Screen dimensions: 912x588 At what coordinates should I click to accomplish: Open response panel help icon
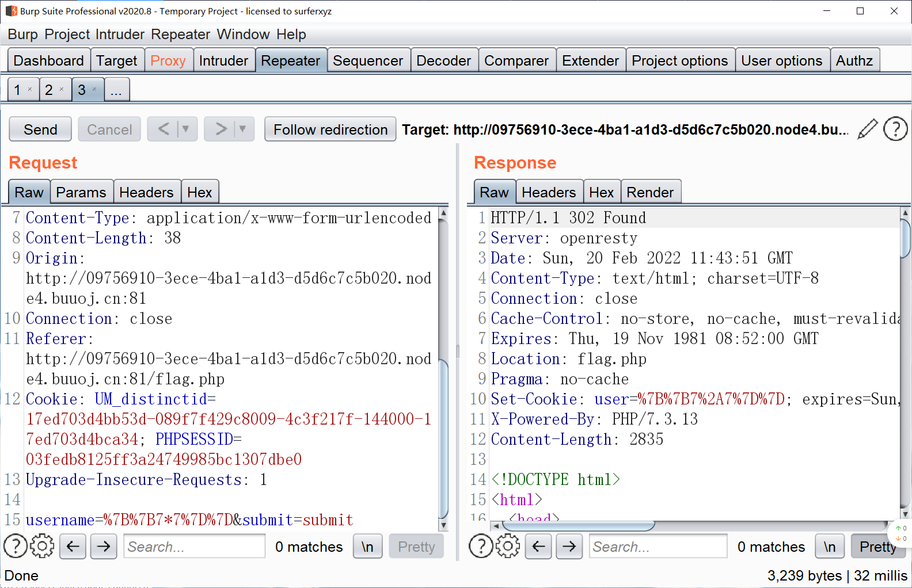pos(481,546)
